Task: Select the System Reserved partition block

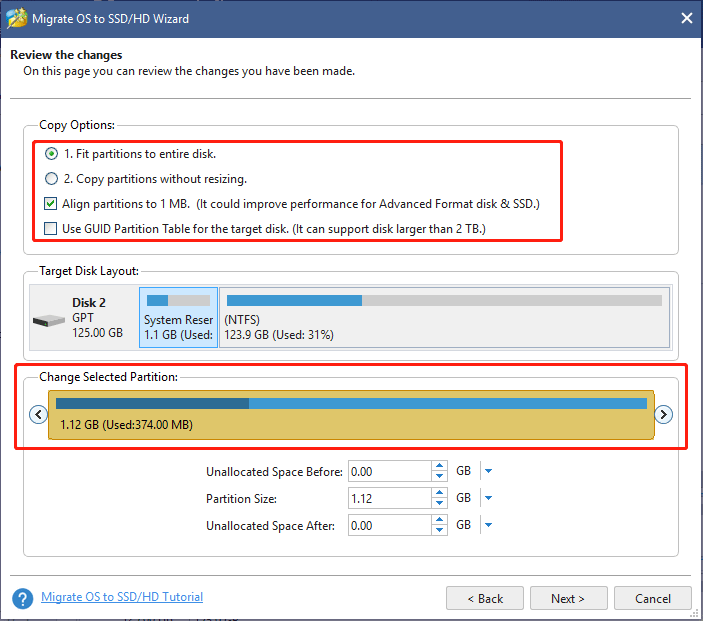Action: (178, 318)
